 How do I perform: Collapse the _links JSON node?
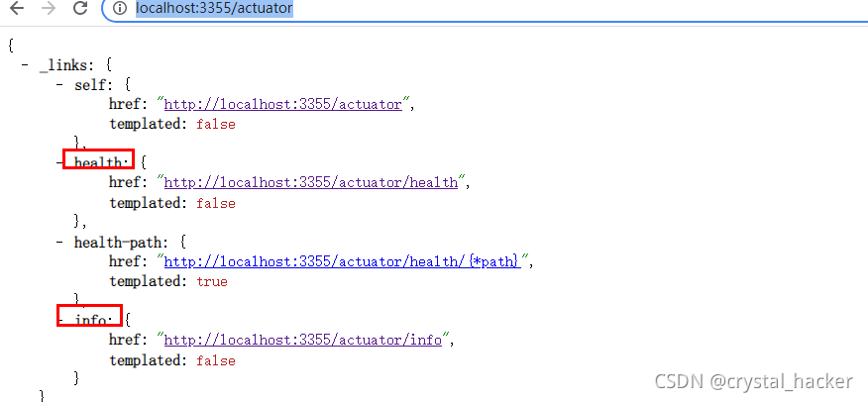tap(25, 65)
